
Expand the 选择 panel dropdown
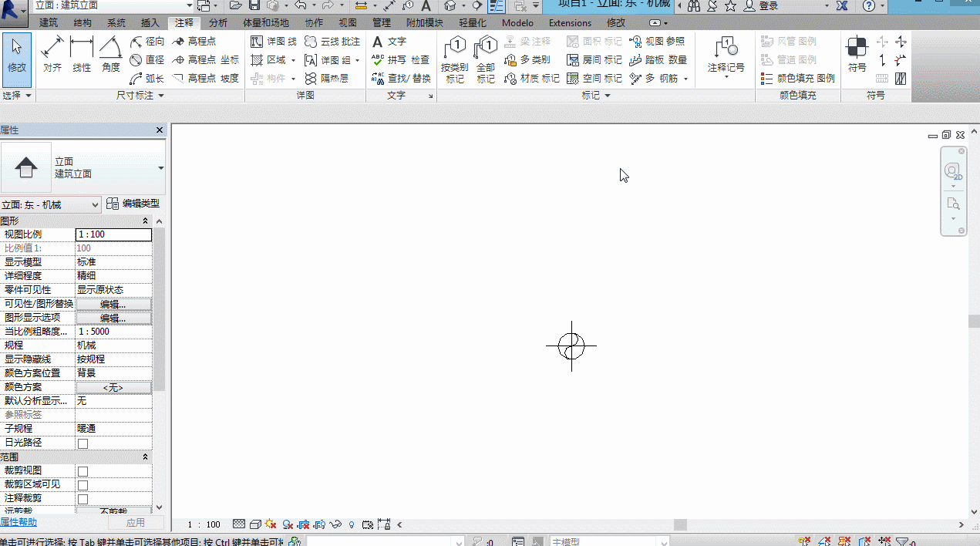tap(17, 96)
